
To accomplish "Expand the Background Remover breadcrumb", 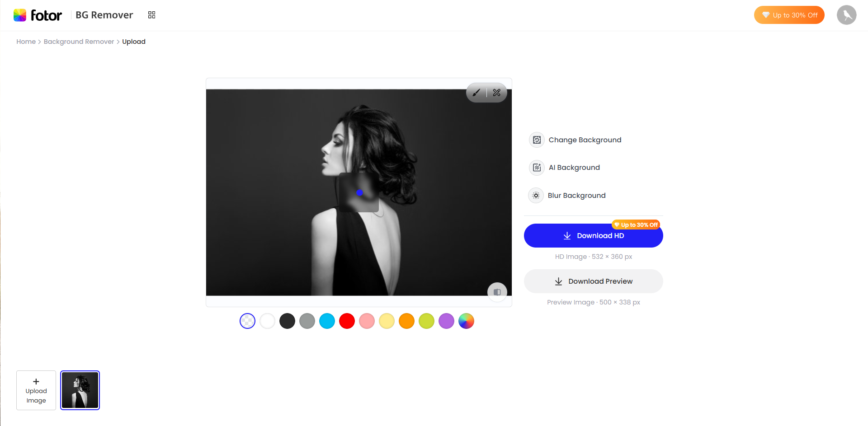I will click(x=79, y=42).
